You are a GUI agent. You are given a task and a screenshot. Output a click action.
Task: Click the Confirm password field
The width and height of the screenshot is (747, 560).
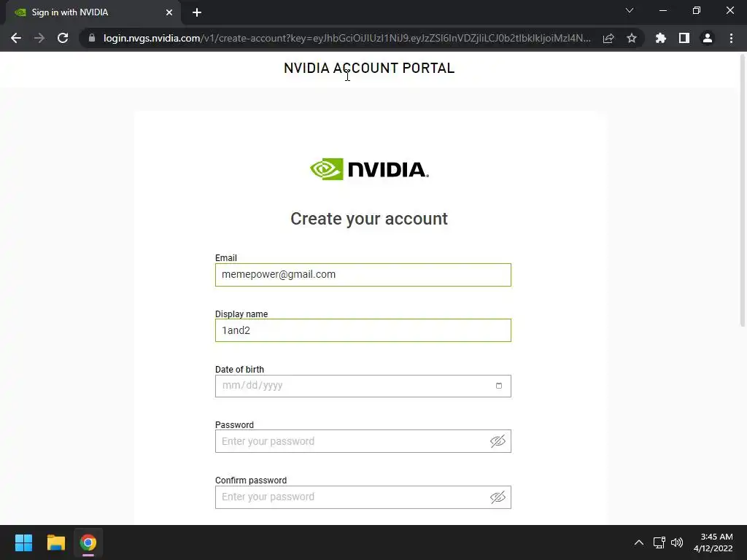[x=363, y=497]
